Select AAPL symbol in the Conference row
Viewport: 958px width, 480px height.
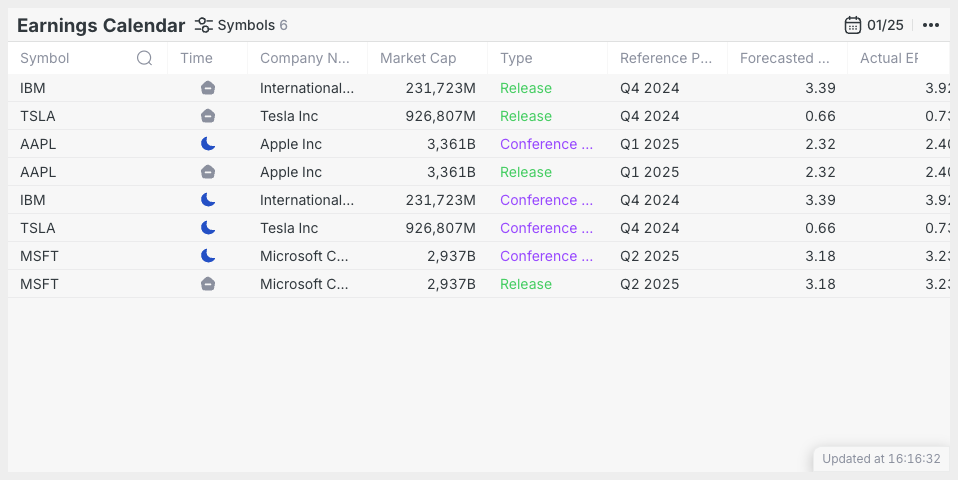coord(38,144)
